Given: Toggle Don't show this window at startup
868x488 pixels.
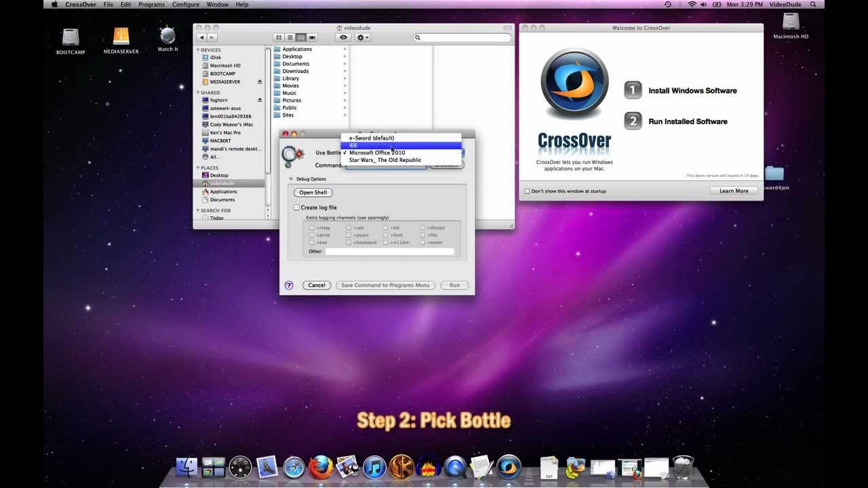Looking at the screenshot, I should [x=527, y=191].
